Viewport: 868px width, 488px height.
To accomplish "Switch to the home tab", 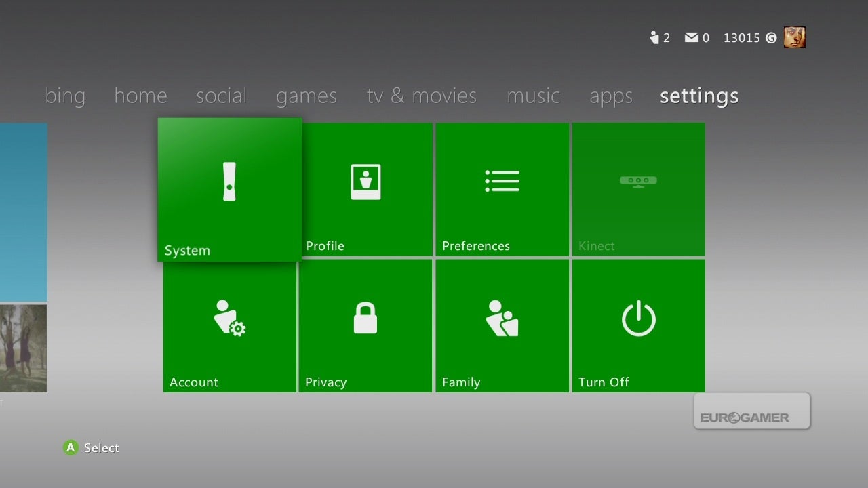I will (x=140, y=96).
